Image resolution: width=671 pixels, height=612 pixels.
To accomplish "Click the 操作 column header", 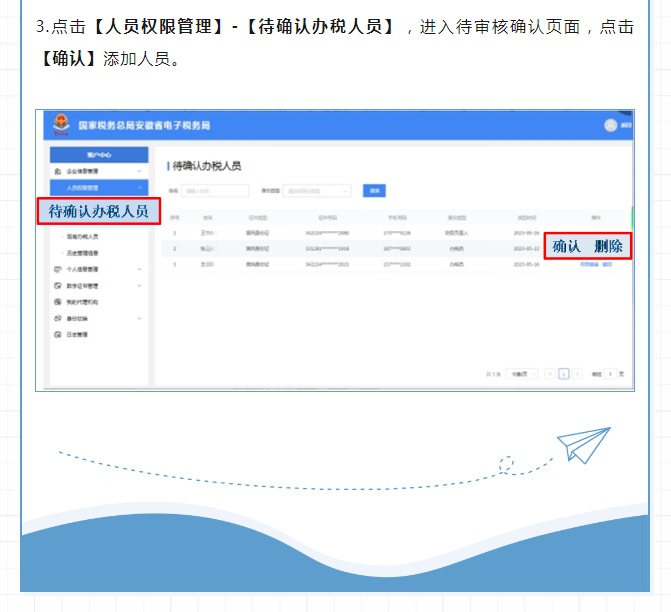I will click(596, 218).
